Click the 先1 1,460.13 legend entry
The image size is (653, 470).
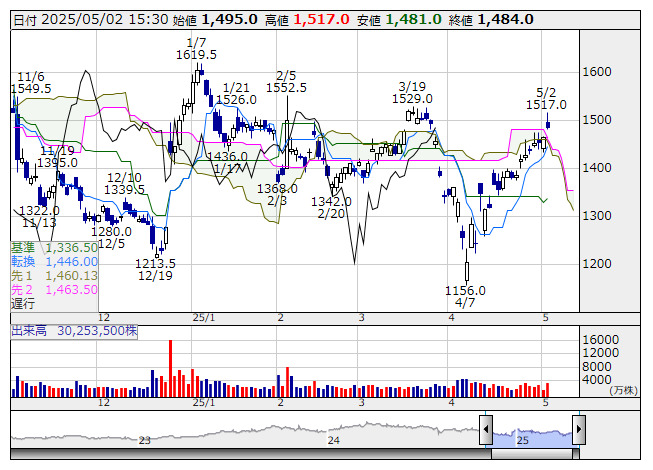pos(54,276)
